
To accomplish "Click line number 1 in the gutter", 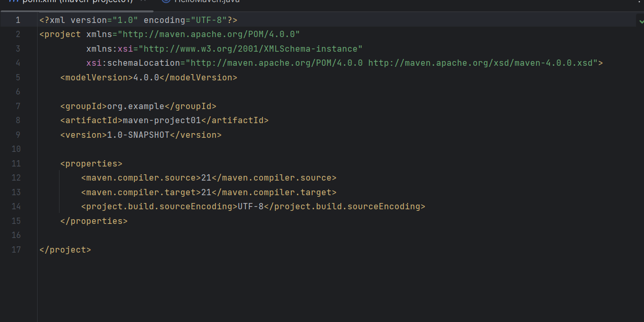I will point(18,20).
